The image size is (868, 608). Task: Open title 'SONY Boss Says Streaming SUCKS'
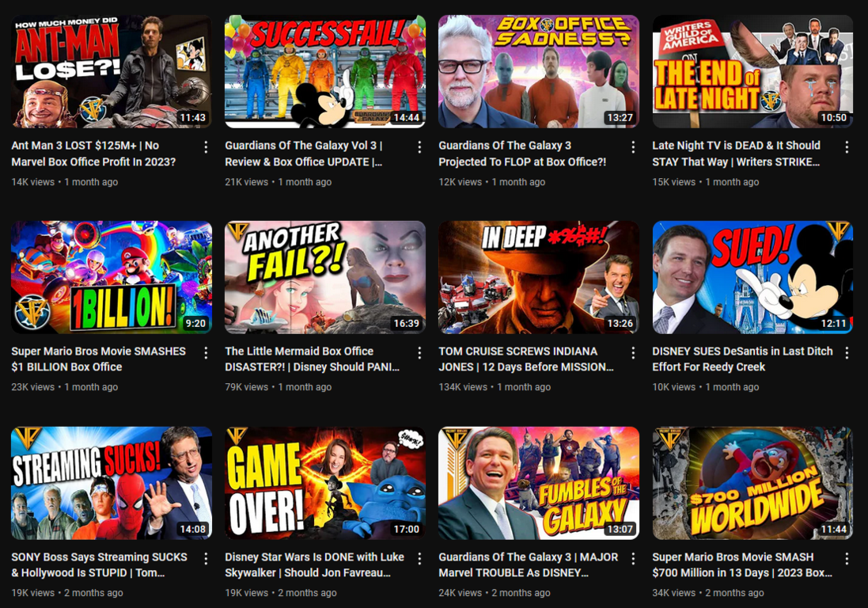pos(99,564)
